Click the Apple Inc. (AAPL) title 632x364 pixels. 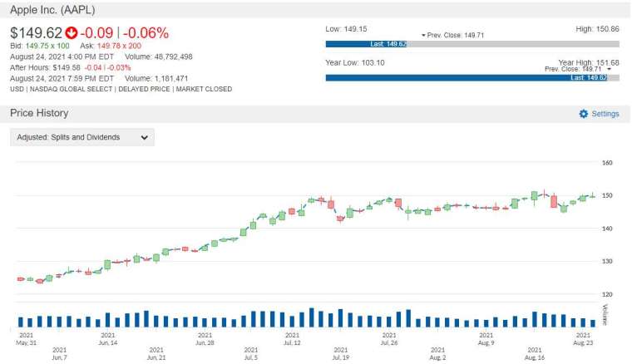pyautogui.click(x=52, y=10)
